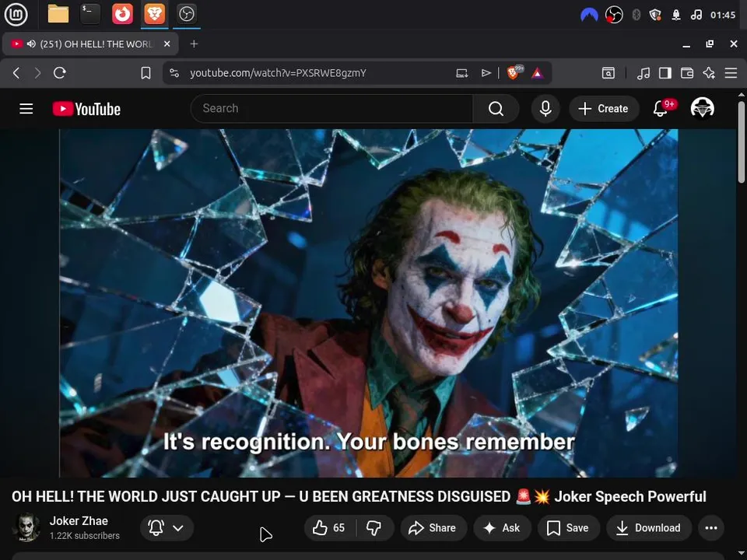Viewport: 747px width, 560px height.
Task: Click the Ask button
Action: pyautogui.click(x=502, y=527)
